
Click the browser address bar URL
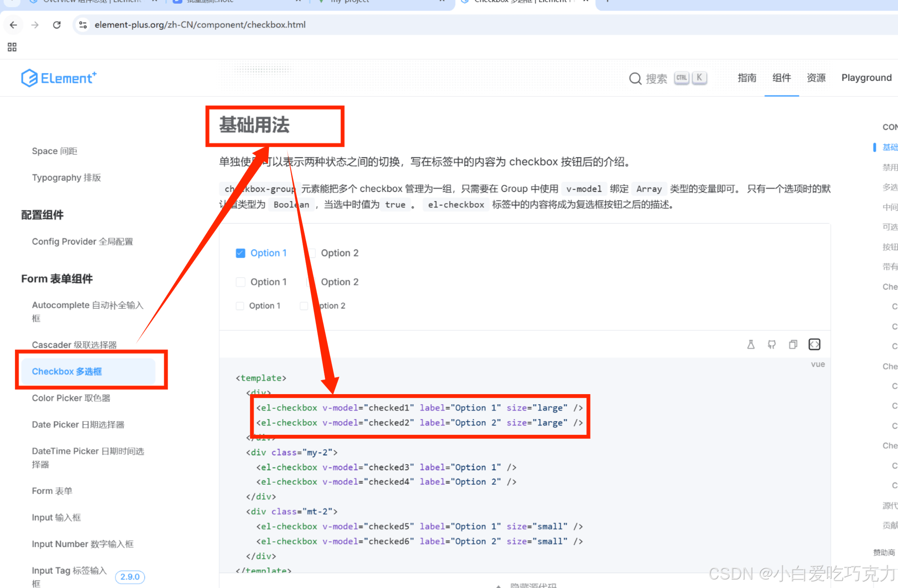tap(200, 25)
